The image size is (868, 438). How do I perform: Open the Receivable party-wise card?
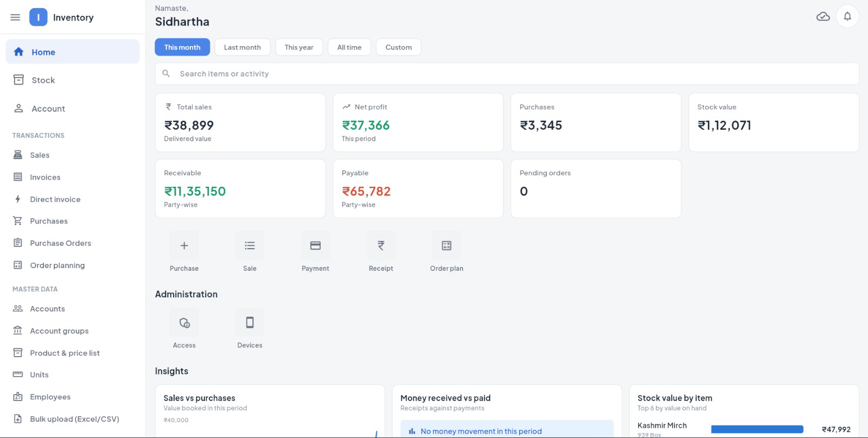240,189
